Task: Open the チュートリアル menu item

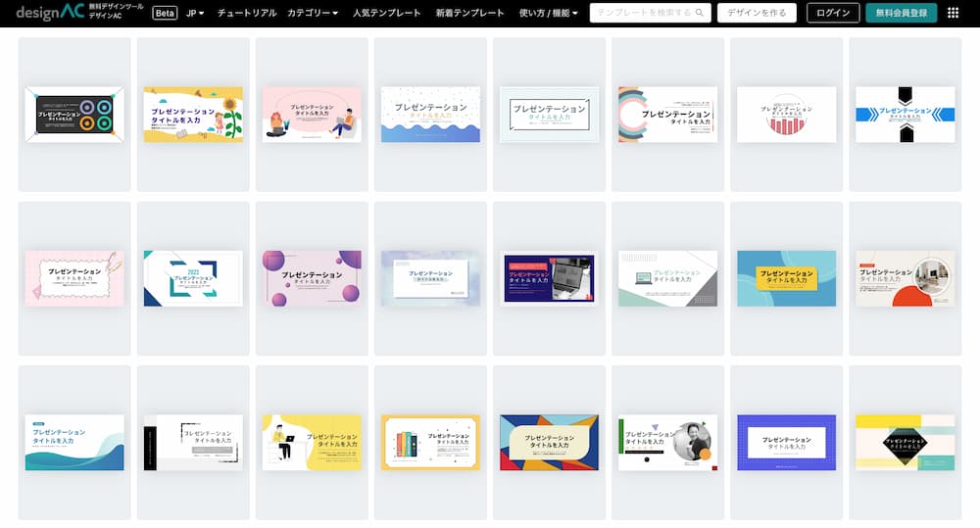Action: (245, 13)
